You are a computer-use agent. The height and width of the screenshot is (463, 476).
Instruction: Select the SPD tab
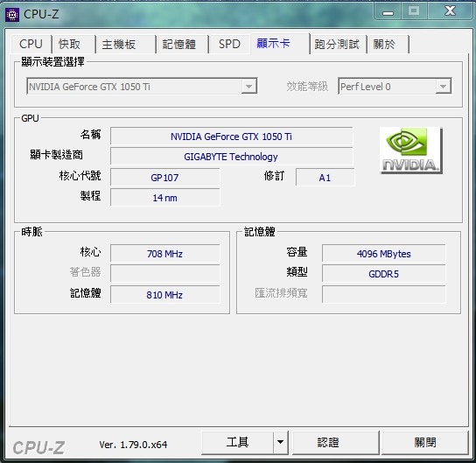click(229, 45)
